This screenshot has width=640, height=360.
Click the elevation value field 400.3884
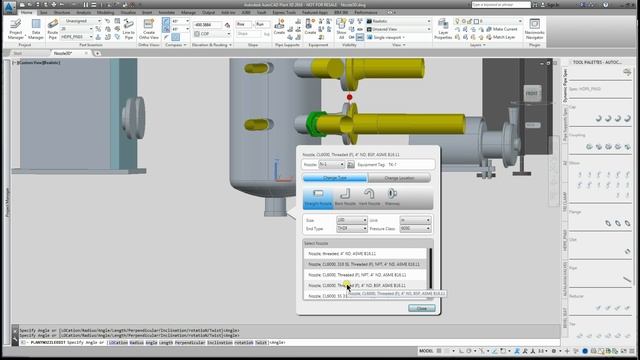tap(207, 25)
